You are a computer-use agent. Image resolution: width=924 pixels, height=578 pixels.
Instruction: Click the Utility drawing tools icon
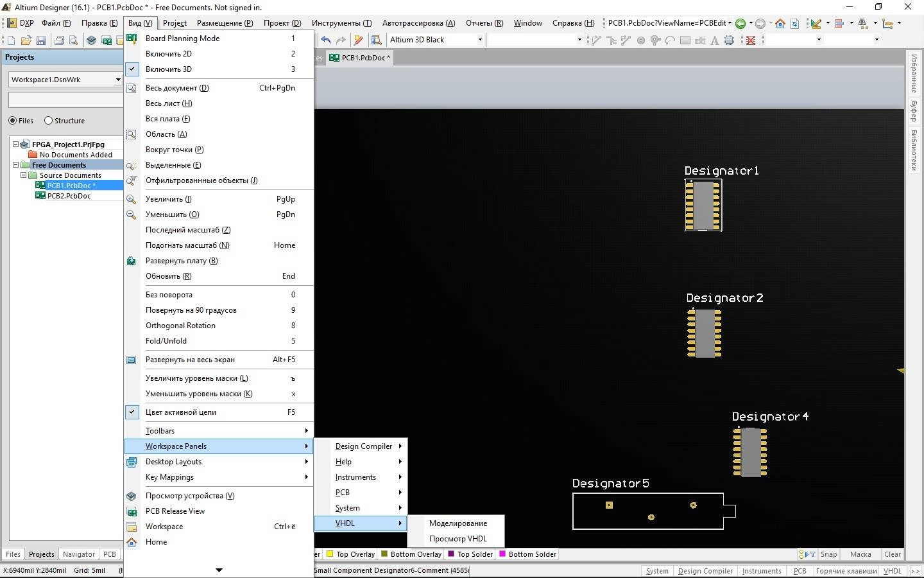(816, 23)
